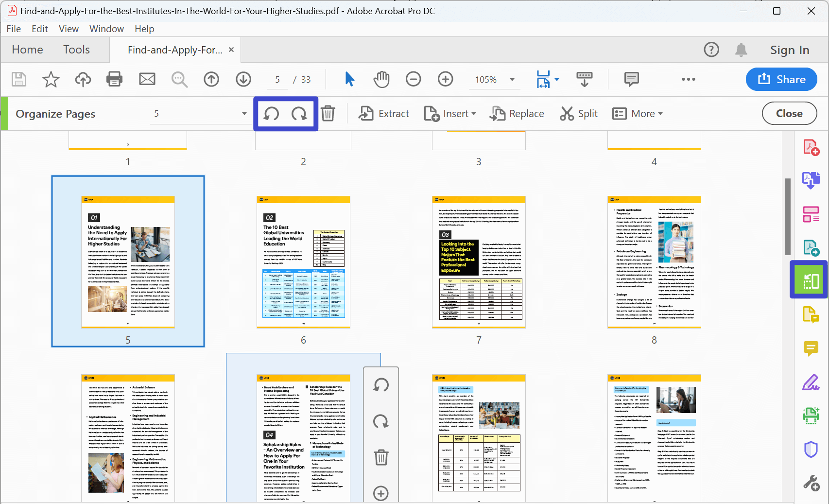Enable the Hand tool for panning
This screenshot has height=504, width=829.
[x=381, y=79]
